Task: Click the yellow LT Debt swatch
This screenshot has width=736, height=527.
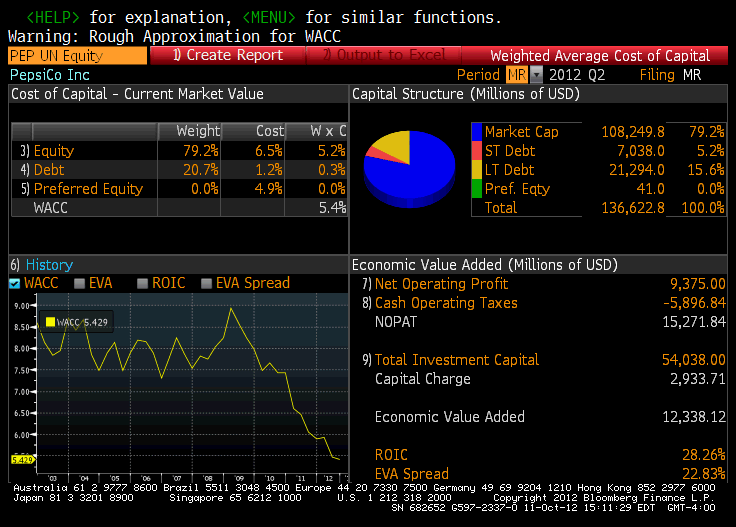Action: [x=476, y=169]
